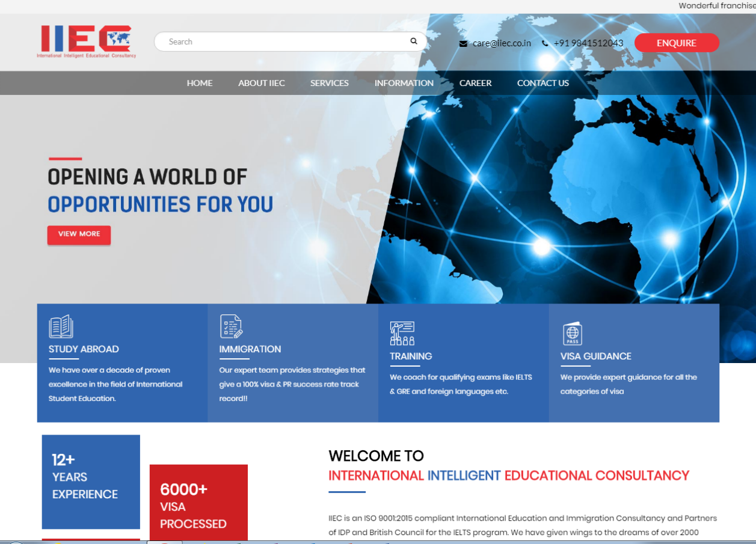Click the Immigration document icon

[231, 326]
